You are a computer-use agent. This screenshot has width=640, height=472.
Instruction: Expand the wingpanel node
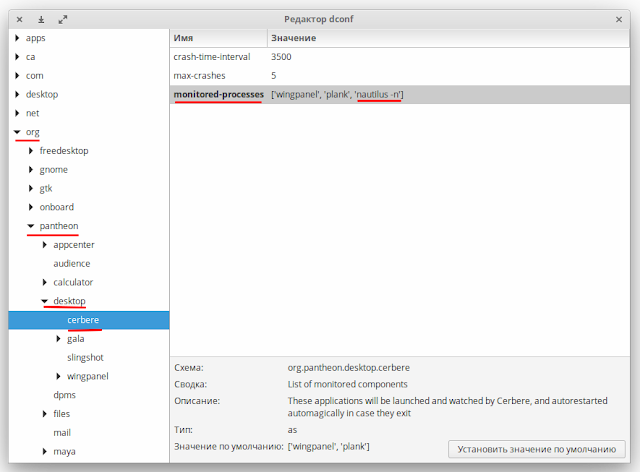click(58, 376)
